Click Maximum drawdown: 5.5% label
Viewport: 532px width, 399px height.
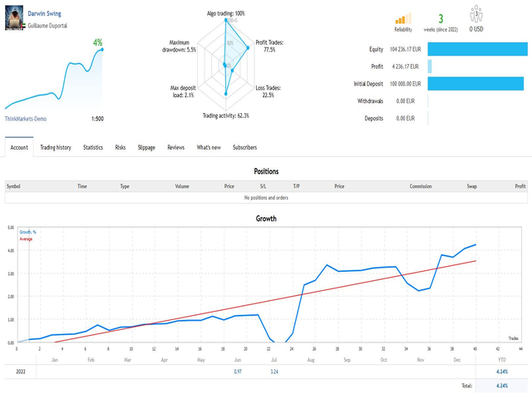180,47
